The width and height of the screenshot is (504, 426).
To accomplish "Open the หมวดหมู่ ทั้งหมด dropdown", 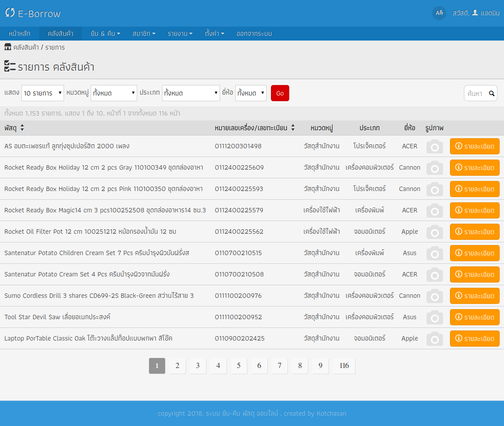I will point(114,93).
